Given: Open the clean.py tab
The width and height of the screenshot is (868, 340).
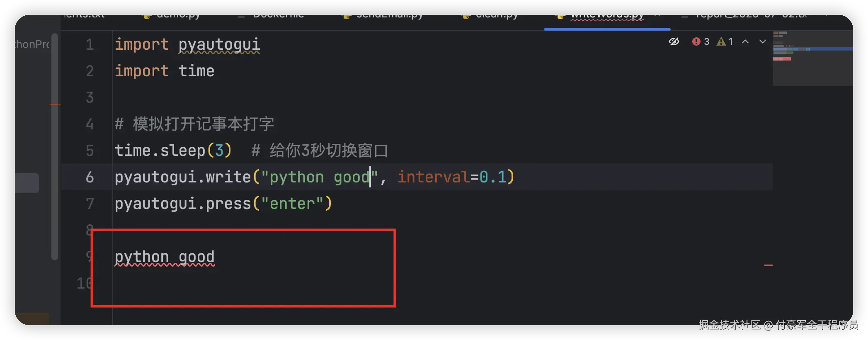Looking at the screenshot, I should click(490, 17).
